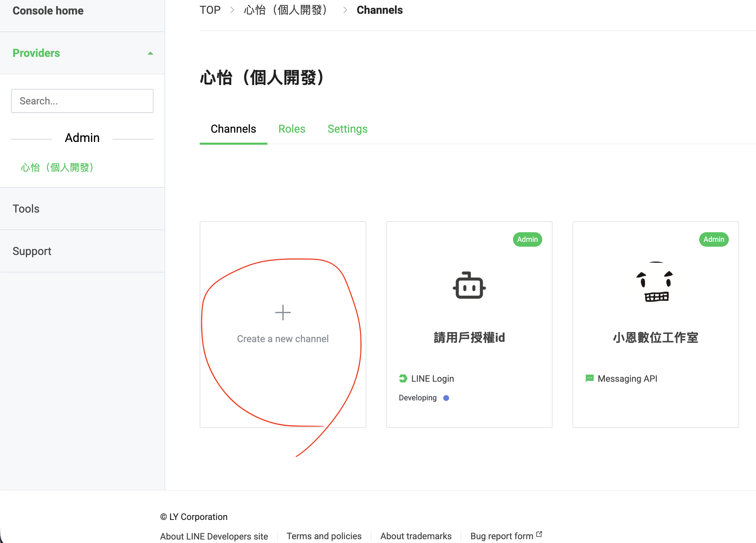Image resolution: width=756 pixels, height=543 pixels.
Task: Click the Messaging API chat bubble icon
Action: click(590, 378)
